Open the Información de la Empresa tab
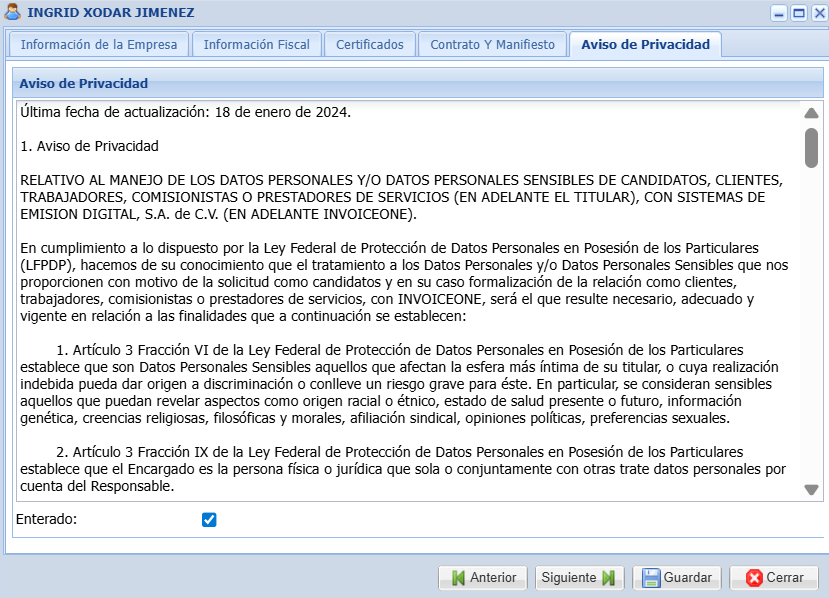 pyautogui.click(x=98, y=45)
